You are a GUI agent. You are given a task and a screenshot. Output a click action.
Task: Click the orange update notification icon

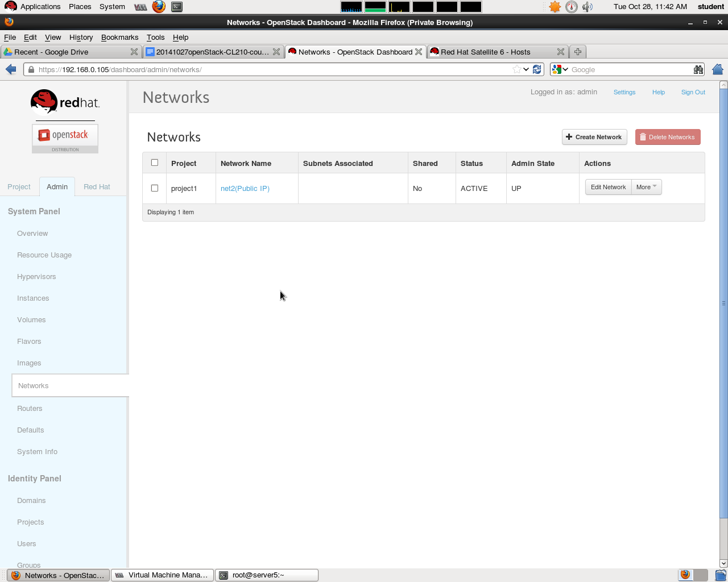click(555, 7)
